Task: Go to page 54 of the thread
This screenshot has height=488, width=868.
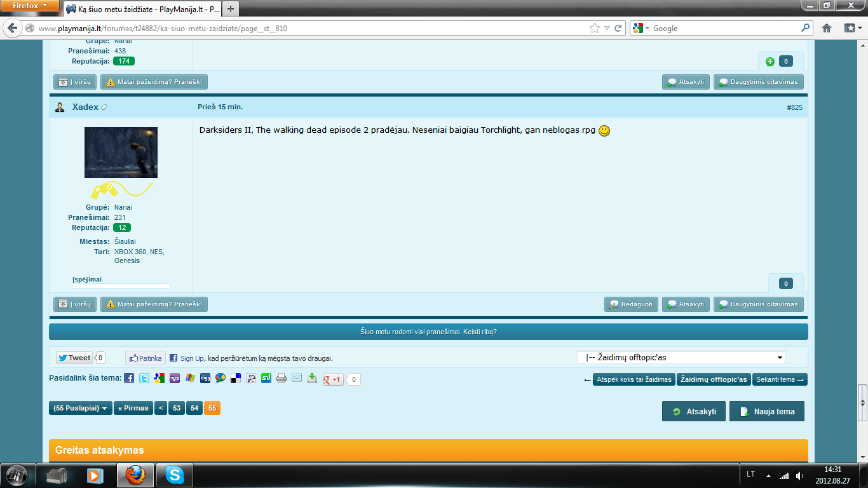Action: click(194, 408)
